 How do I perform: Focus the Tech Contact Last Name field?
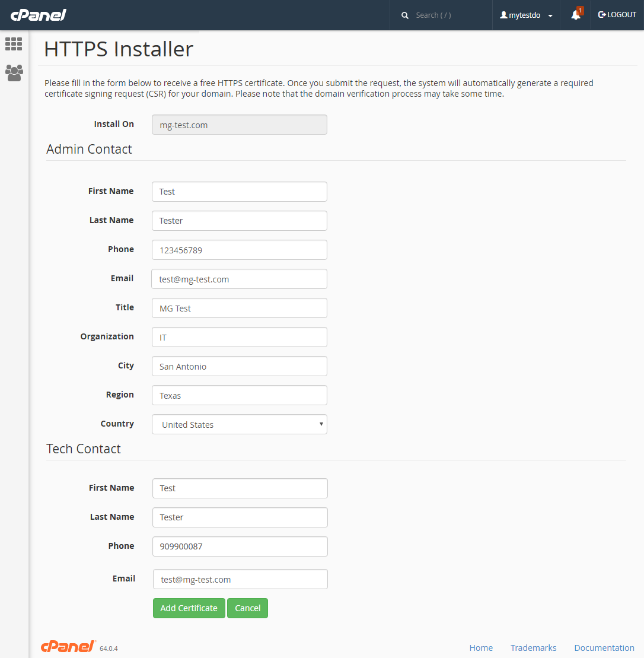click(240, 517)
